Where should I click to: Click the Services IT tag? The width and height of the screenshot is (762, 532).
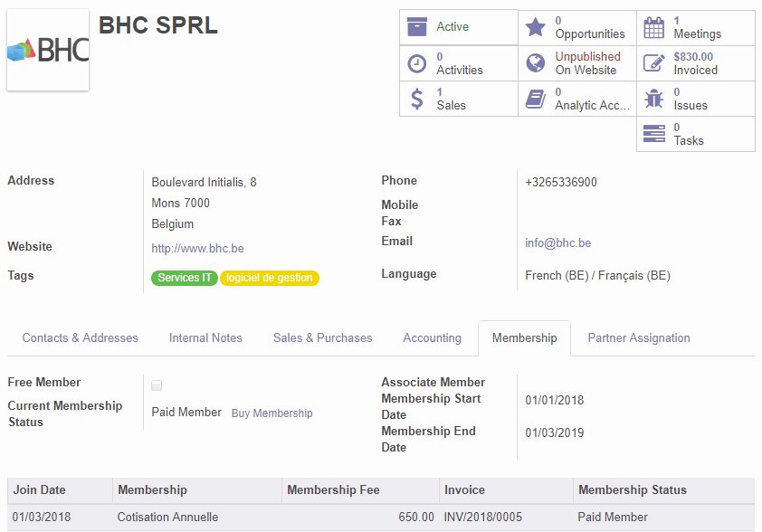[185, 278]
